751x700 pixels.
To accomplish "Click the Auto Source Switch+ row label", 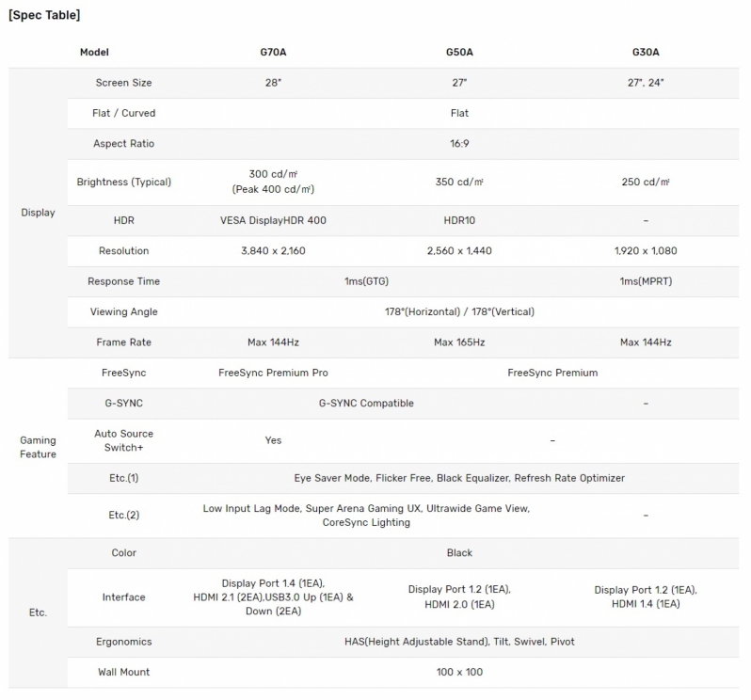I will coord(123,440).
